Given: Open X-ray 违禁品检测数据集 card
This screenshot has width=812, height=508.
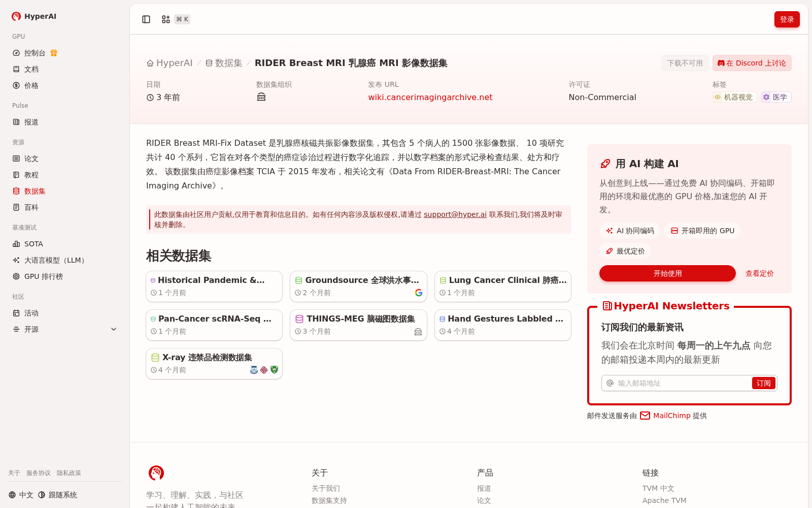Looking at the screenshot, I should click(x=214, y=364).
